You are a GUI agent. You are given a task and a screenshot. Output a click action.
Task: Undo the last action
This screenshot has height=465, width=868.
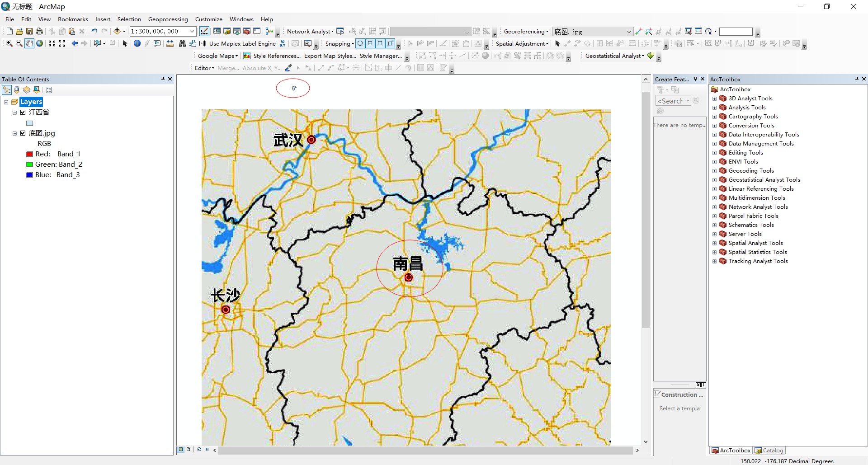94,31
